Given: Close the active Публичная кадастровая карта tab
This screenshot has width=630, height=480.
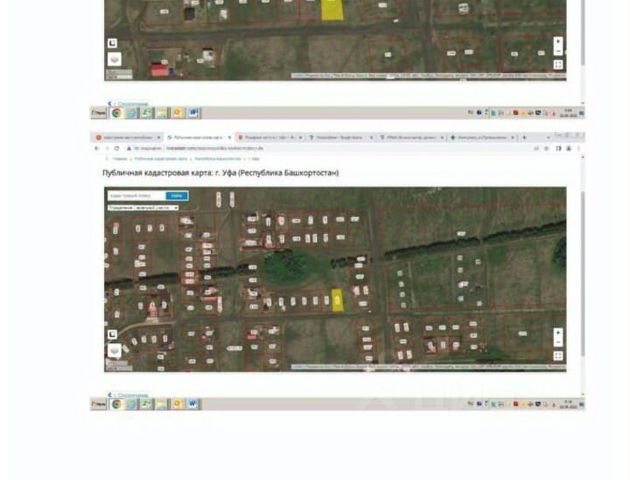Looking at the screenshot, I should pos(229,137).
